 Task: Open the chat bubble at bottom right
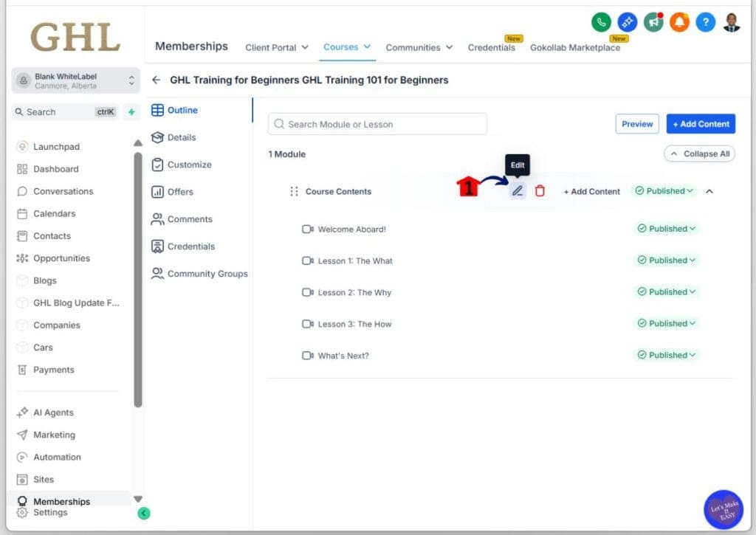[723, 509]
